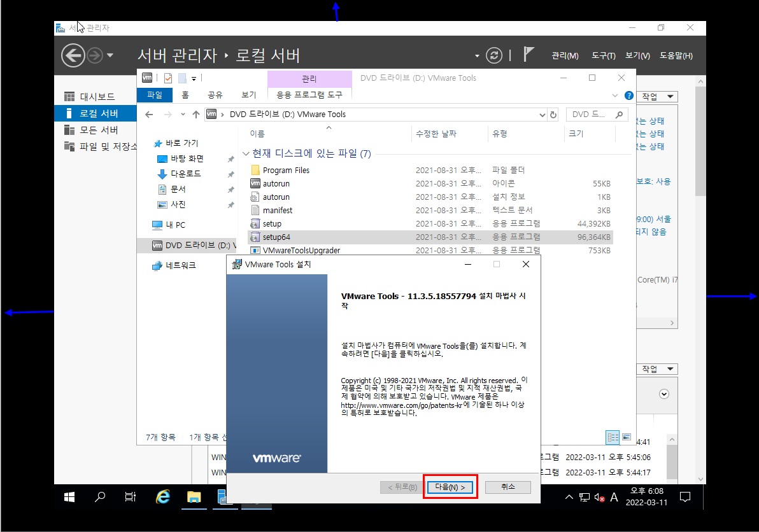This screenshot has height=532, width=759.
Task: Expand the Explorer ribbon with the chevron
Action: [x=614, y=95]
